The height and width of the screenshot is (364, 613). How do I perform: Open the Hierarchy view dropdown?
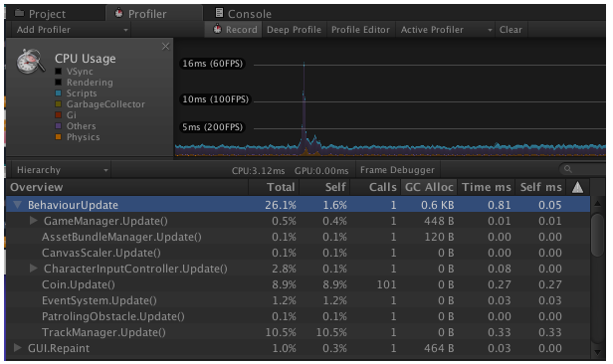point(61,170)
